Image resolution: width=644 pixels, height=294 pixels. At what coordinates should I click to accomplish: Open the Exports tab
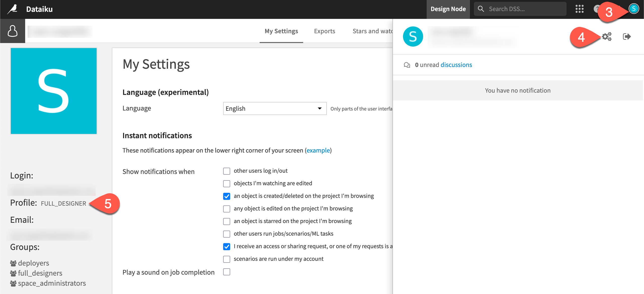[x=325, y=31]
